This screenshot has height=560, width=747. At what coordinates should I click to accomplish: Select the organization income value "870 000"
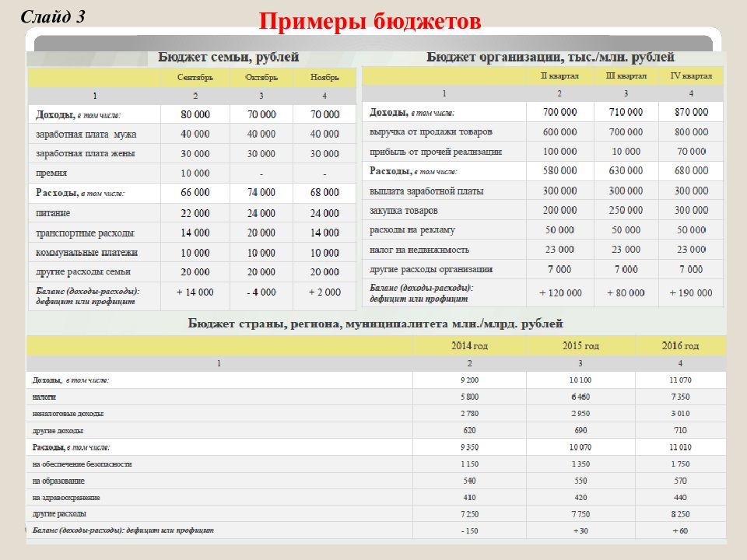coord(691,112)
